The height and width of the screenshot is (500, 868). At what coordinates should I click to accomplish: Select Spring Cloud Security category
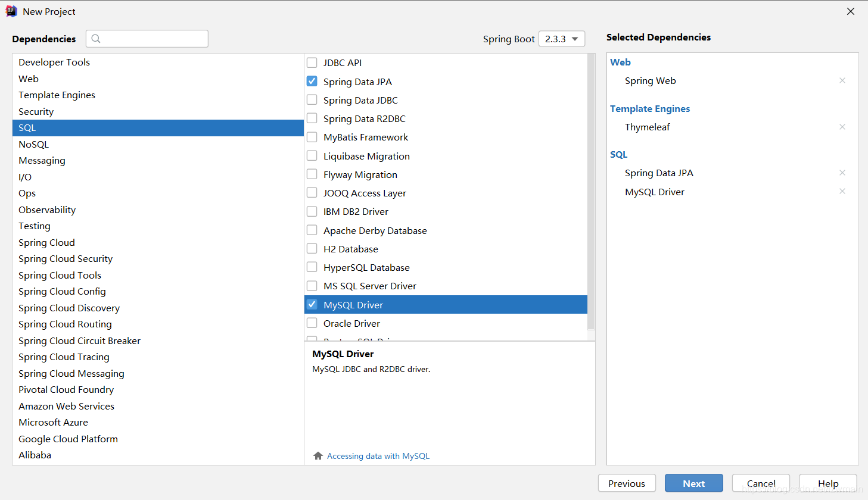click(x=158, y=258)
